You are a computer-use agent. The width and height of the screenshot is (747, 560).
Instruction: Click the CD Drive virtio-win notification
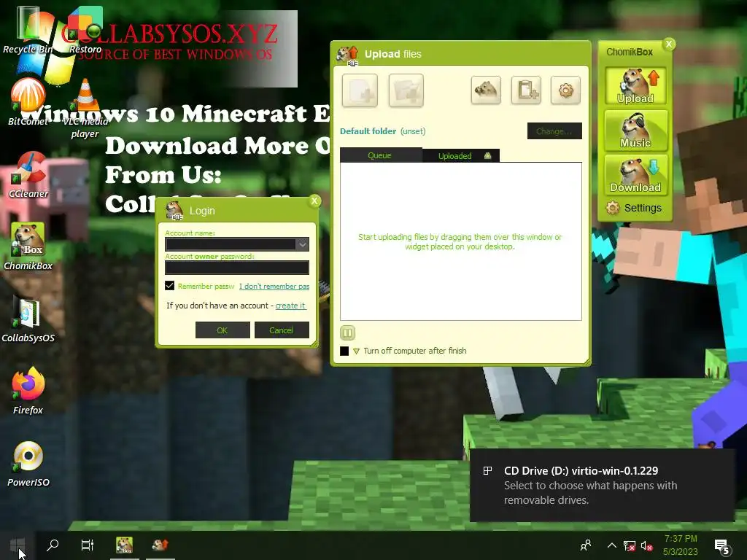point(602,485)
